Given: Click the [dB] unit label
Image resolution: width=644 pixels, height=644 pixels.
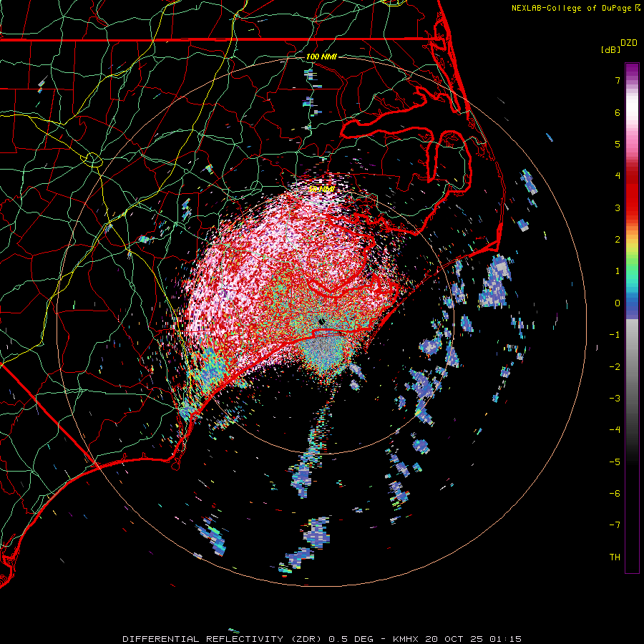Looking at the screenshot, I should (611, 49).
